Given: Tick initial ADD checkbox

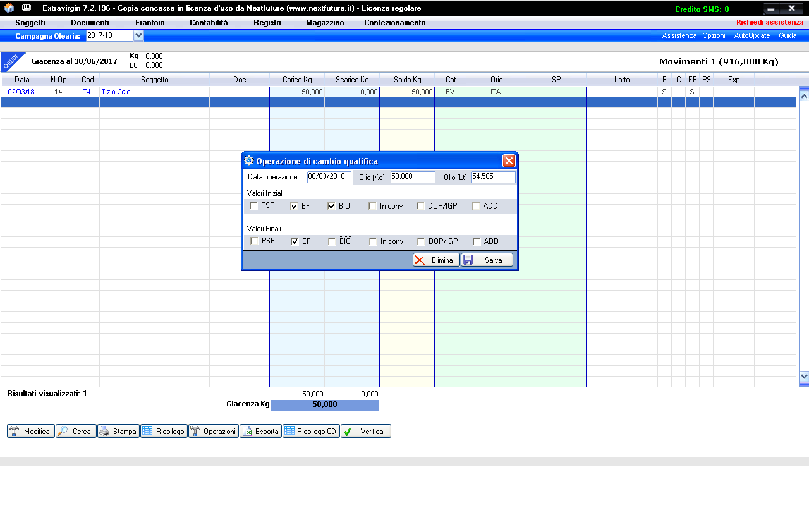Looking at the screenshot, I should (x=476, y=206).
